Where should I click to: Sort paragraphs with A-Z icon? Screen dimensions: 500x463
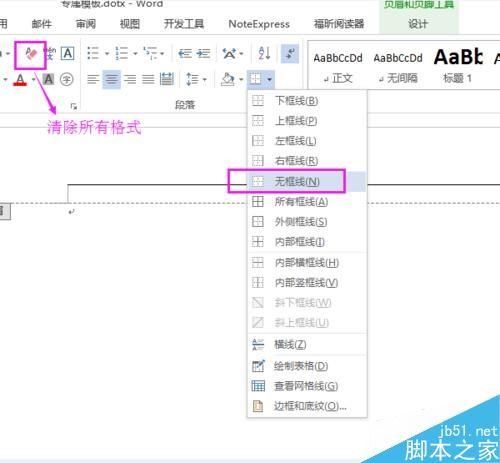264,53
